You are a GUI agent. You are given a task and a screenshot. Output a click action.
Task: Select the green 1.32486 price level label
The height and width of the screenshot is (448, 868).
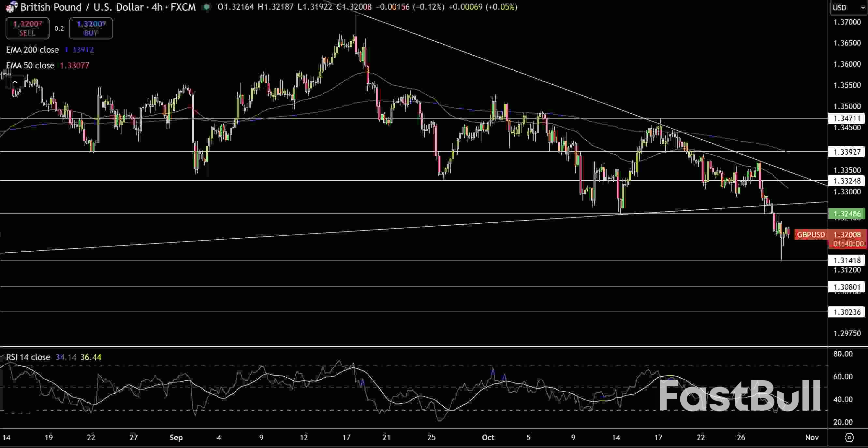point(847,214)
